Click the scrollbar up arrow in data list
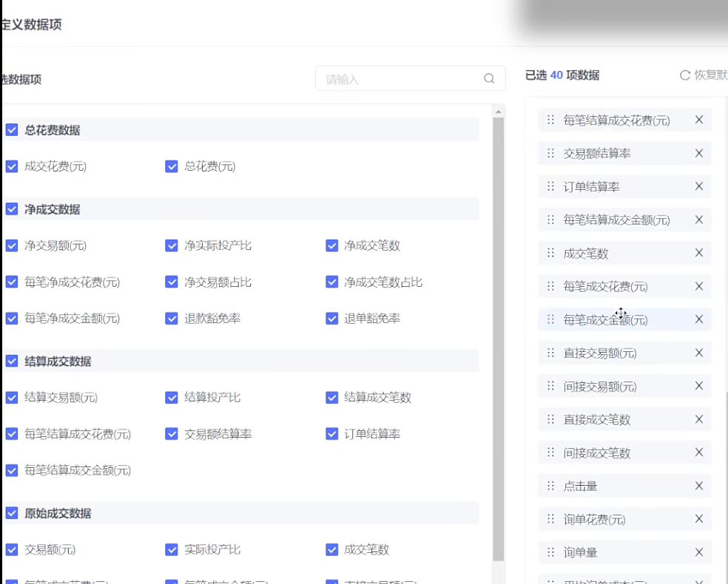The image size is (728, 584). [498, 112]
